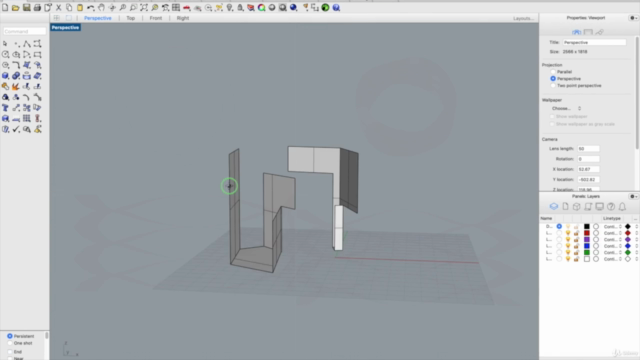Select Persistent osnap radio button

click(x=10, y=336)
